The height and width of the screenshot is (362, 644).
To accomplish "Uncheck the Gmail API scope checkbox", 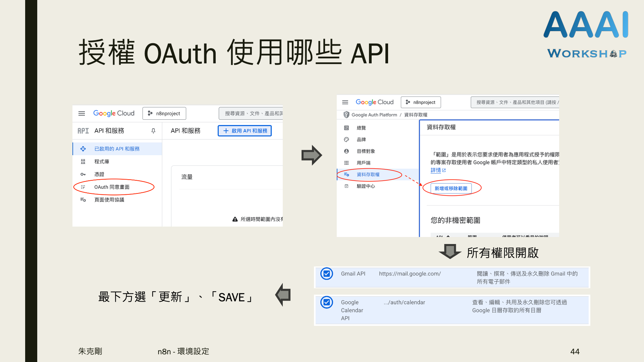I will point(327,274).
